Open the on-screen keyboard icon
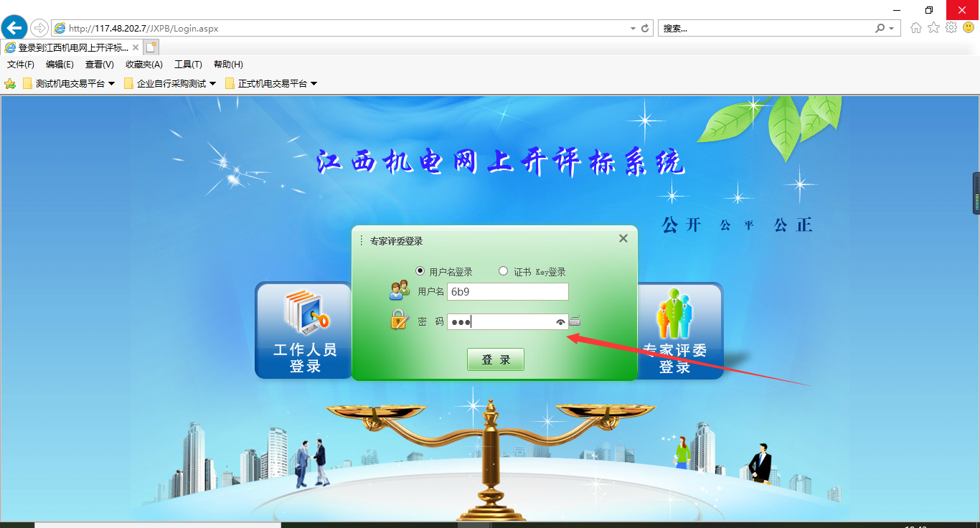 click(575, 321)
